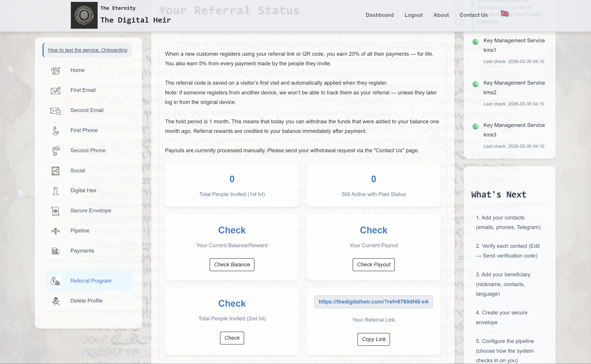Click the Your Referral Link label

pyautogui.click(x=374, y=320)
